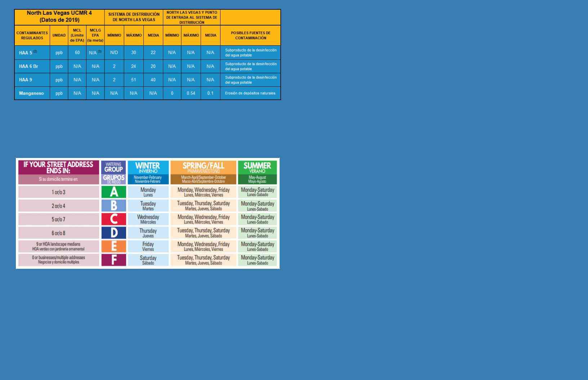Click the 'UNIDAD' column header
The height and width of the screenshot is (380, 588).
59,35
